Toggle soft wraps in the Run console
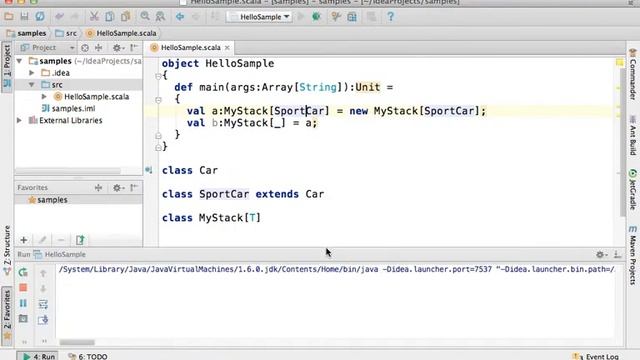This screenshot has height=360, width=640. pyautogui.click(x=43, y=304)
